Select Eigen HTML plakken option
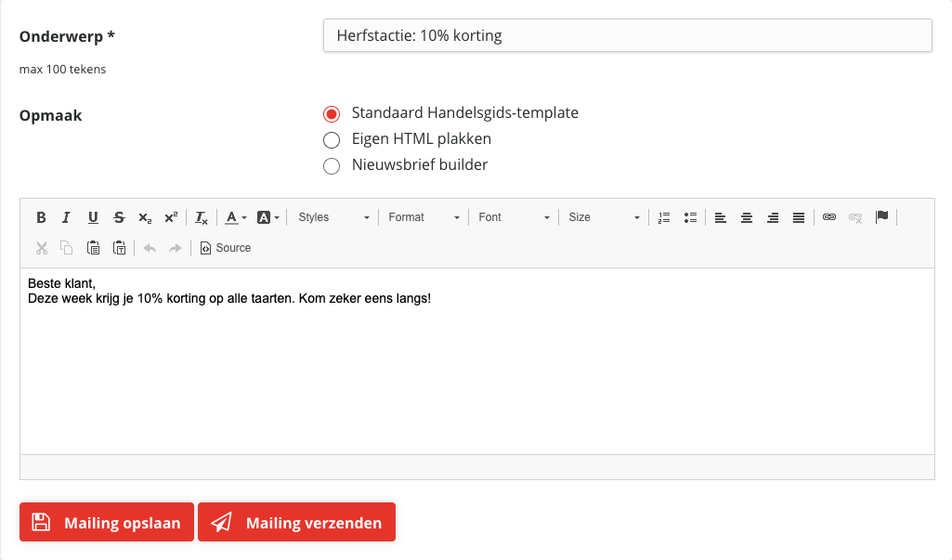Viewport: 952px width, 560px height. [332, 139]
